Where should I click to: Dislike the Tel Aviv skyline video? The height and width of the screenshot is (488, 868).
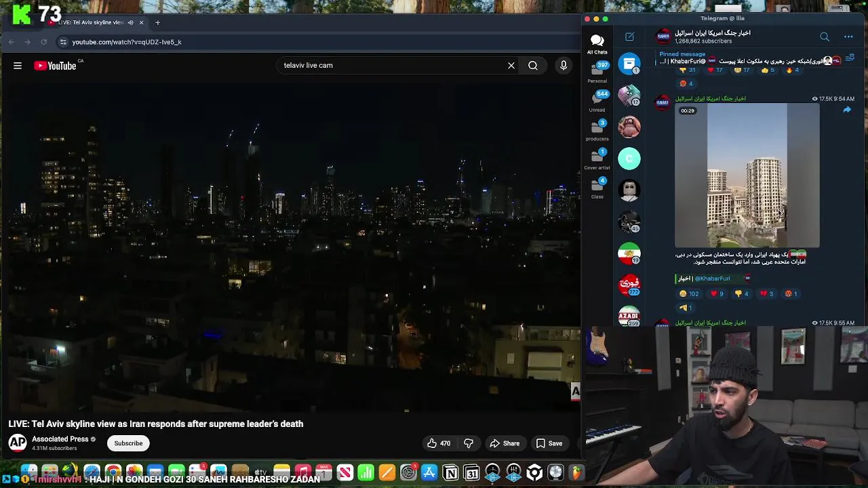469,443
